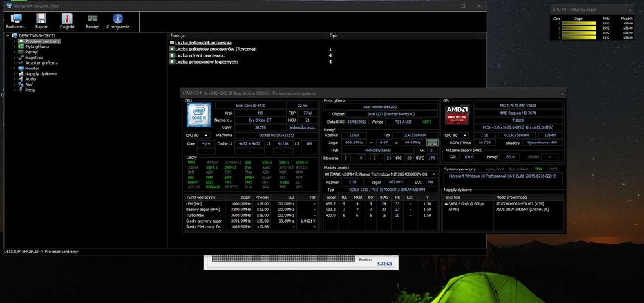Click the Intel Core i5 logo image
The width and height of the screenshot is (644, 303).
(x=199, y=115)
